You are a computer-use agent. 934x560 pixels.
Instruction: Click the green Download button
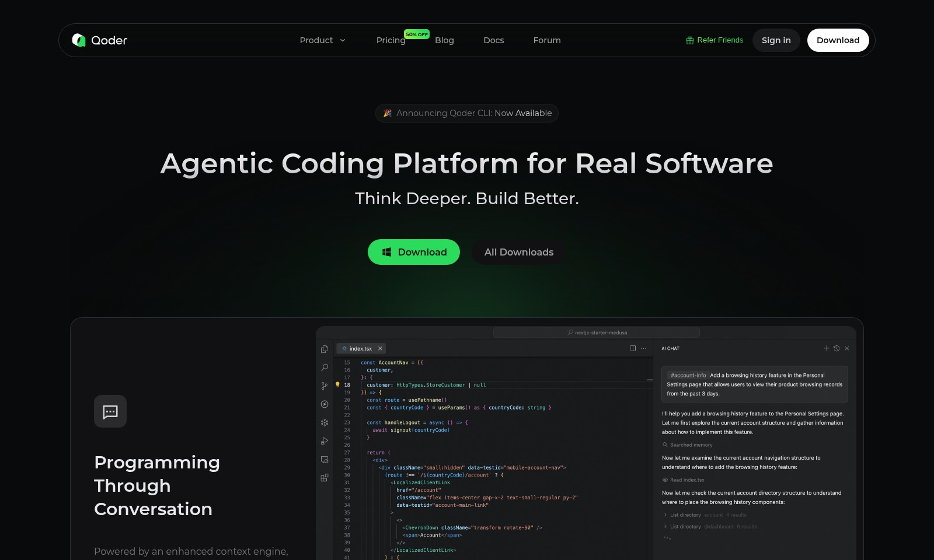(414, 252)
